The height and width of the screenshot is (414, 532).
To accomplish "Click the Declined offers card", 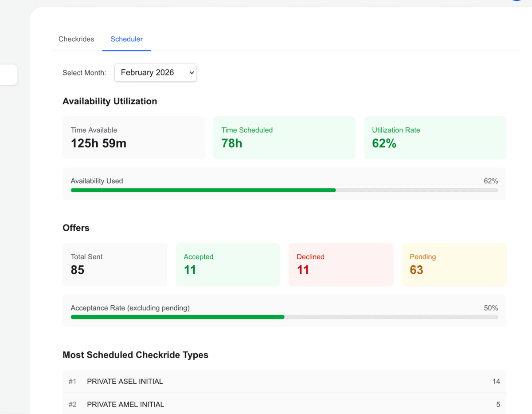I will [x=340, y=264].
